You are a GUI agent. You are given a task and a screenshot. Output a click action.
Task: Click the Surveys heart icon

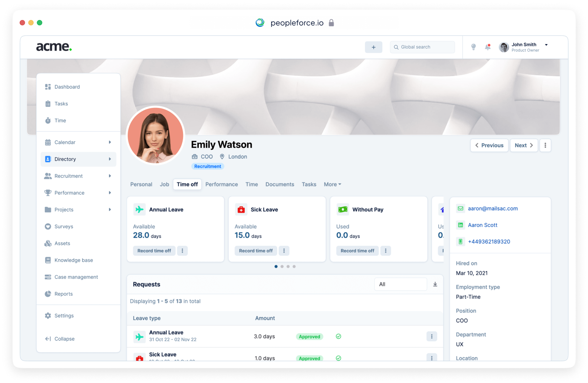click(x=48, y=226)
